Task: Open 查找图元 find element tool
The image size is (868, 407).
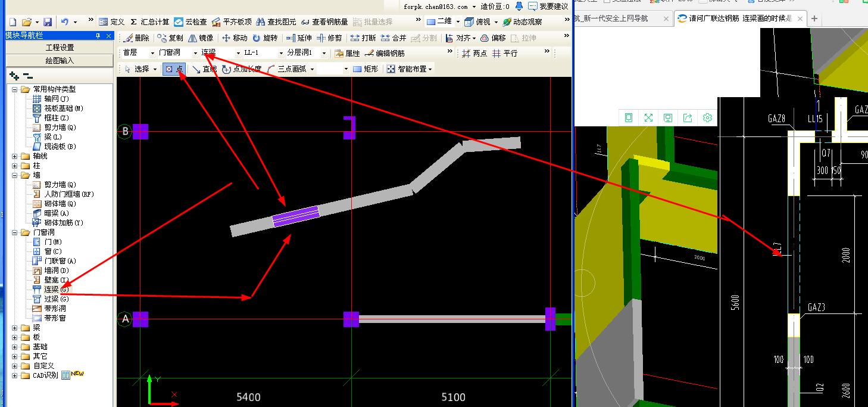Action: click(x=276, y=22)
